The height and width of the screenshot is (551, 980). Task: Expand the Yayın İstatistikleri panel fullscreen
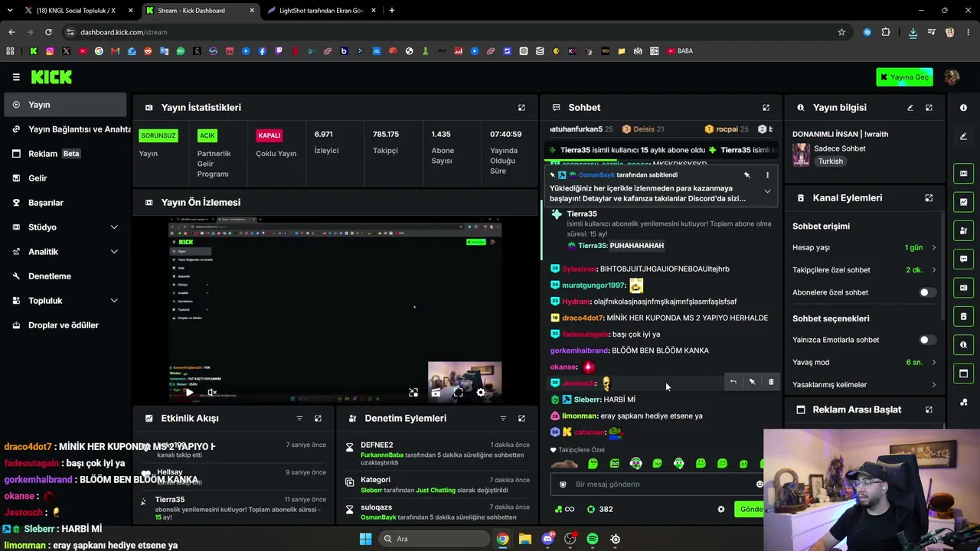521,108
